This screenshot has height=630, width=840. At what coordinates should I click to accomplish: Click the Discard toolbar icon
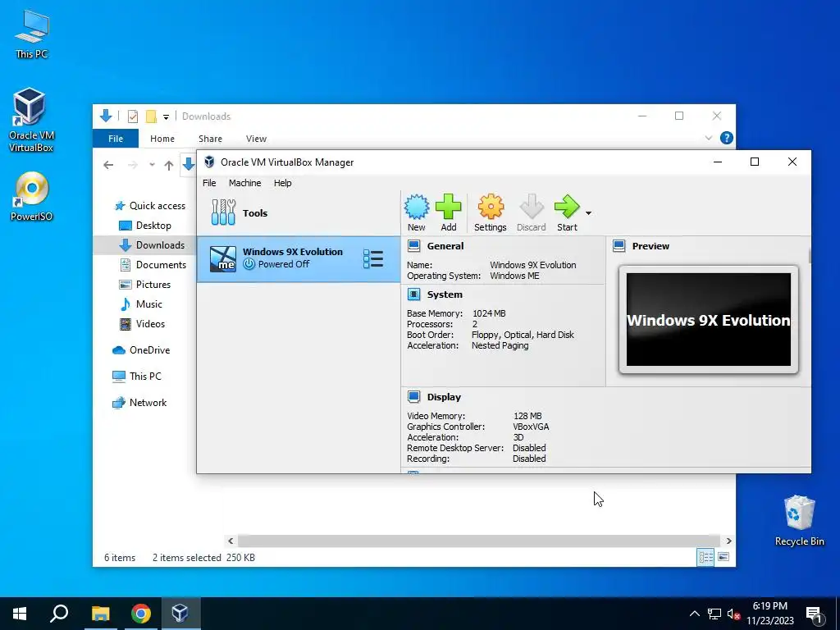(532, 212)
